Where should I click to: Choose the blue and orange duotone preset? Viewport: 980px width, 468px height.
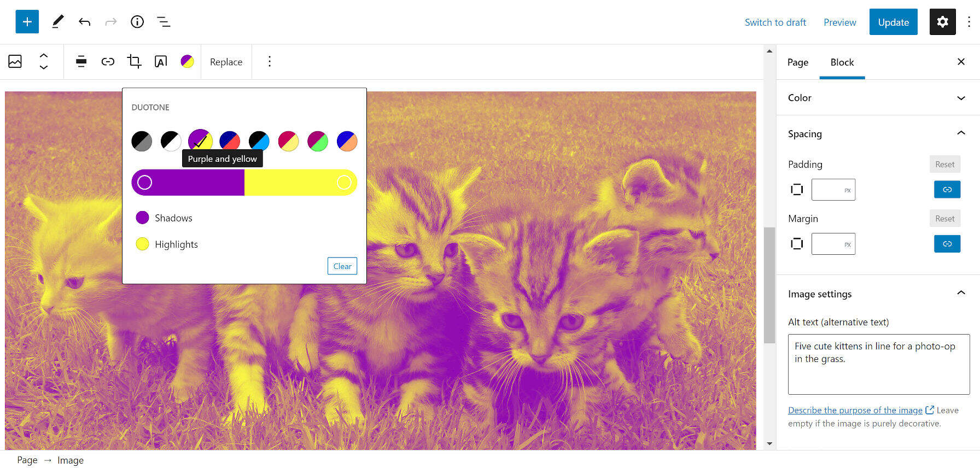pyautogui.click(x=347, y=141)
